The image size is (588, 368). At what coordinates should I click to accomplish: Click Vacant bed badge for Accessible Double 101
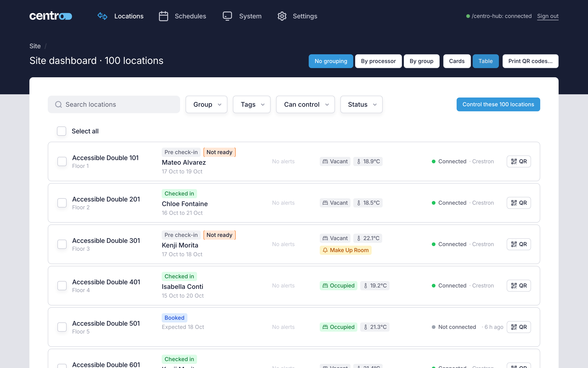pyautogui.click(x=335, y=161)
